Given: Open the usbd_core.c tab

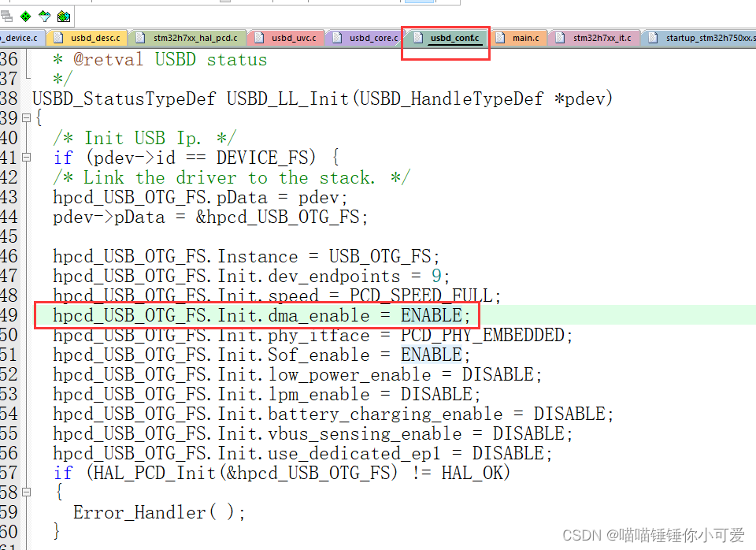Looking at the screenshot, I should [x=365, y=38].
